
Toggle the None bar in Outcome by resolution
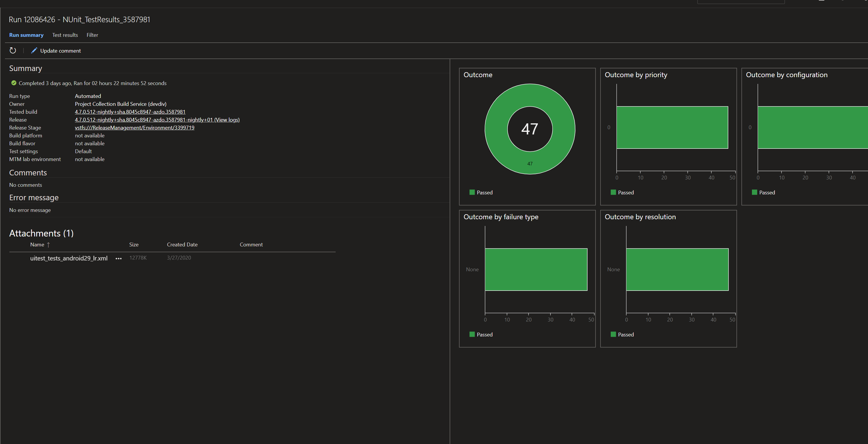pos(677,269)
